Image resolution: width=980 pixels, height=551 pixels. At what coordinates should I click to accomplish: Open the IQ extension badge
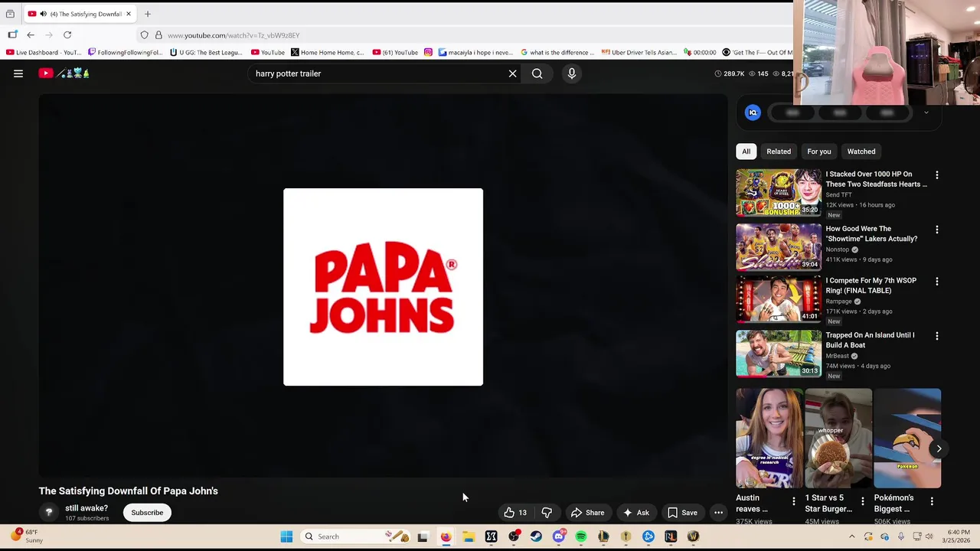tap(753, 112)
